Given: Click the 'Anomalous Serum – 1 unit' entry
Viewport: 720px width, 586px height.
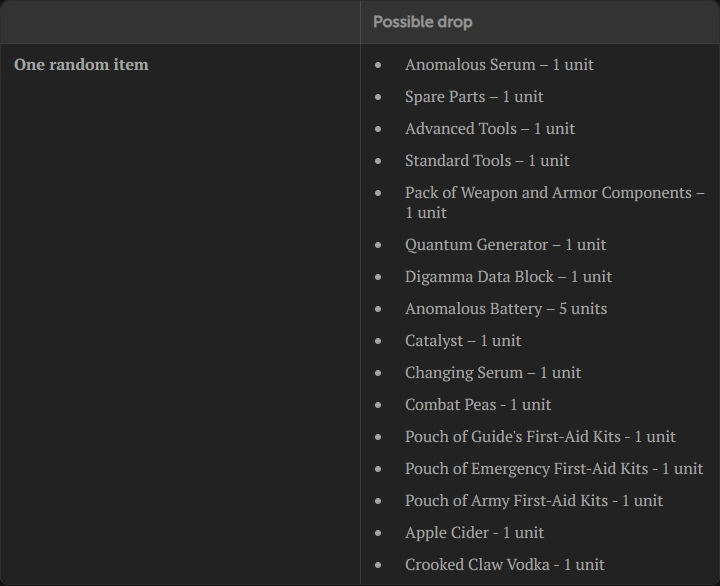Looking at the screenshot, I should [x=498, y=65].
